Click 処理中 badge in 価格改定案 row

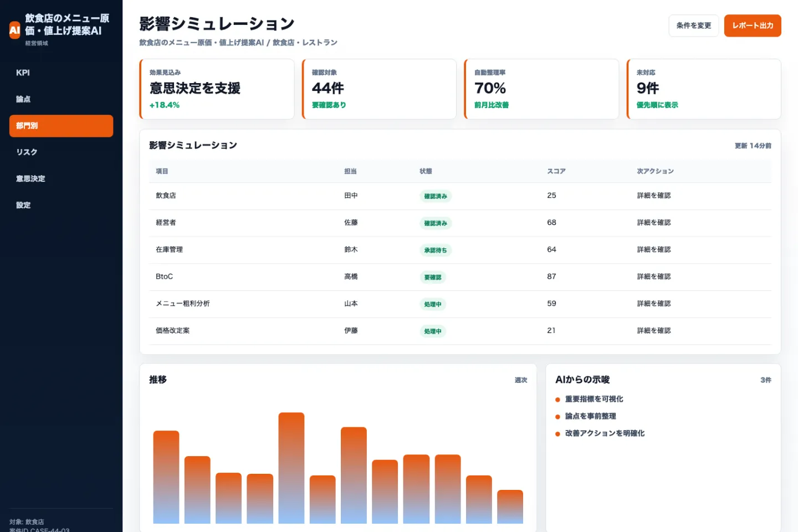click(x=433, y=331)
